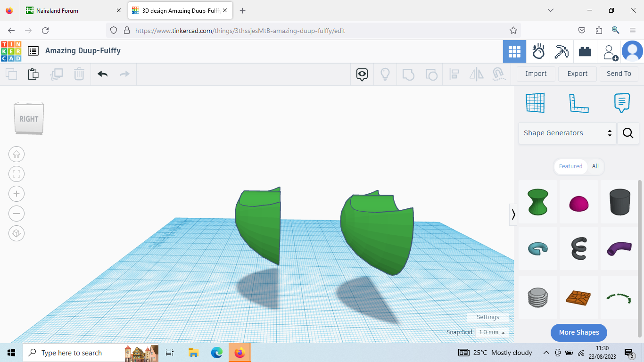Delete the selected shape with trash icon
Viewport: 644px width, 362px height.
[79, 74]
